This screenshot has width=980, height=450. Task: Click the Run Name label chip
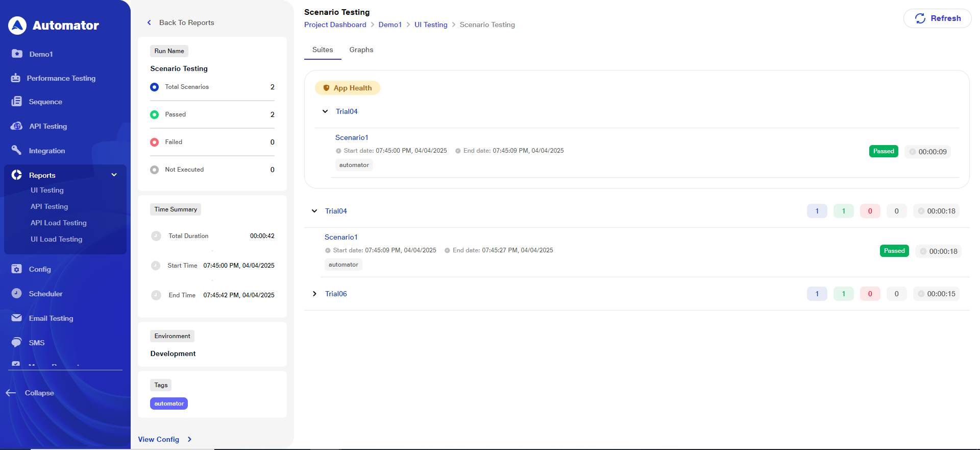(x=169, y=51)
